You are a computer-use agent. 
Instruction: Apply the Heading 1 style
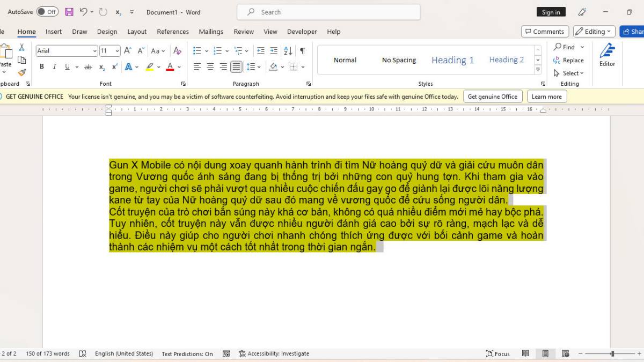click(452, 60)
